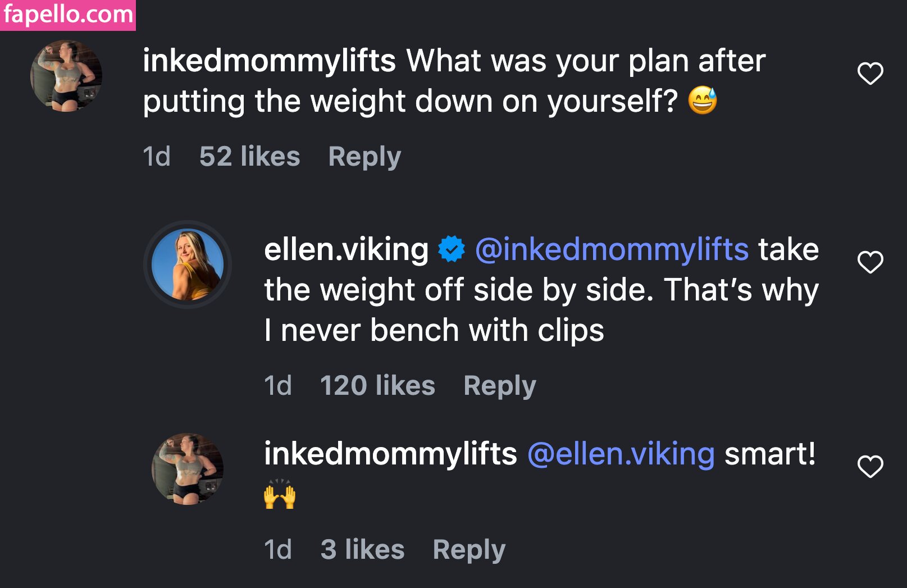Open the ellen.viking username link
Image resolution: width=907 pixels, height=588 pixels.
(x=346, y=249)
